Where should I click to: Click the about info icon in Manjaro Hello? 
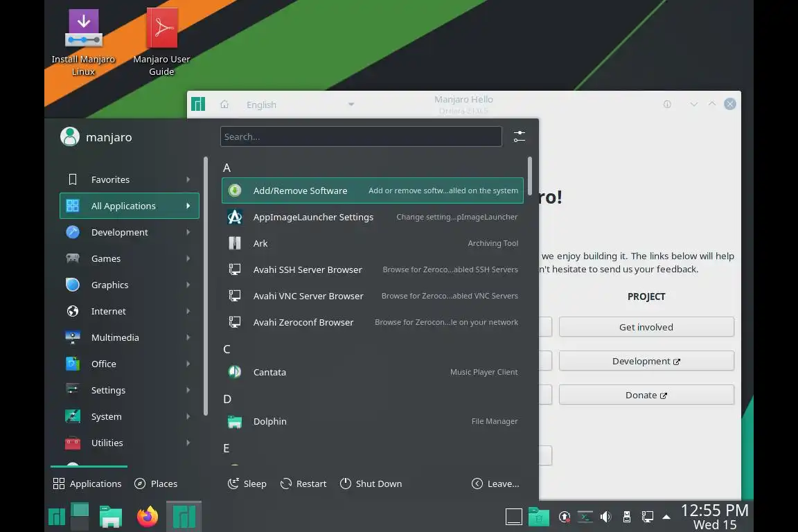[x=667, y=105]
